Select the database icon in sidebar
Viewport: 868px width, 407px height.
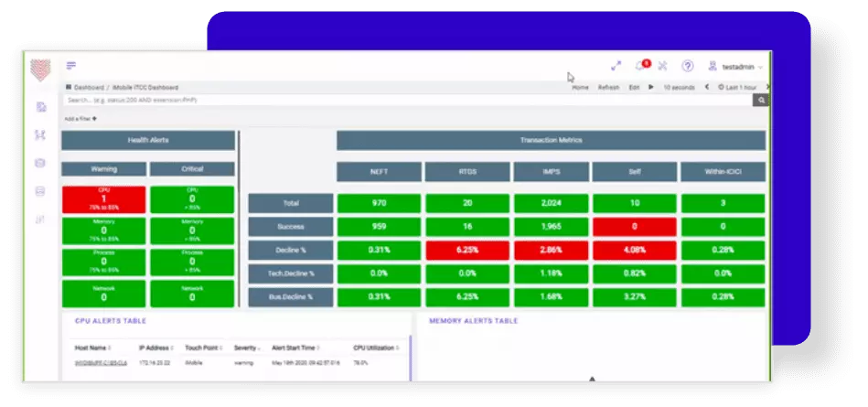tap(39, 163)
